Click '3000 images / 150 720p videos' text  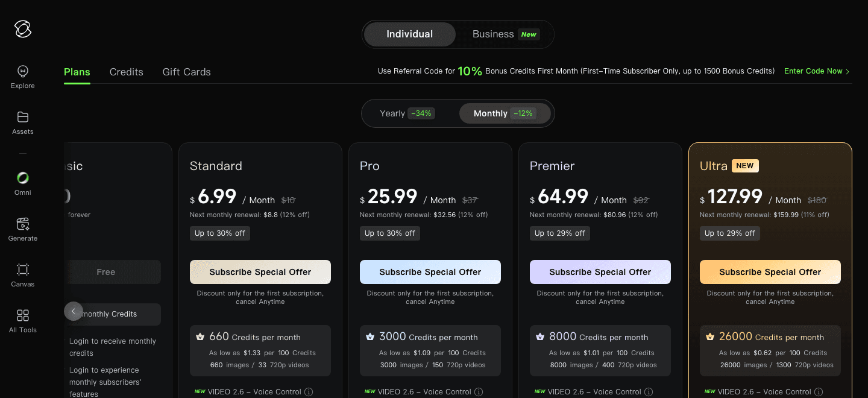(433, 365)
